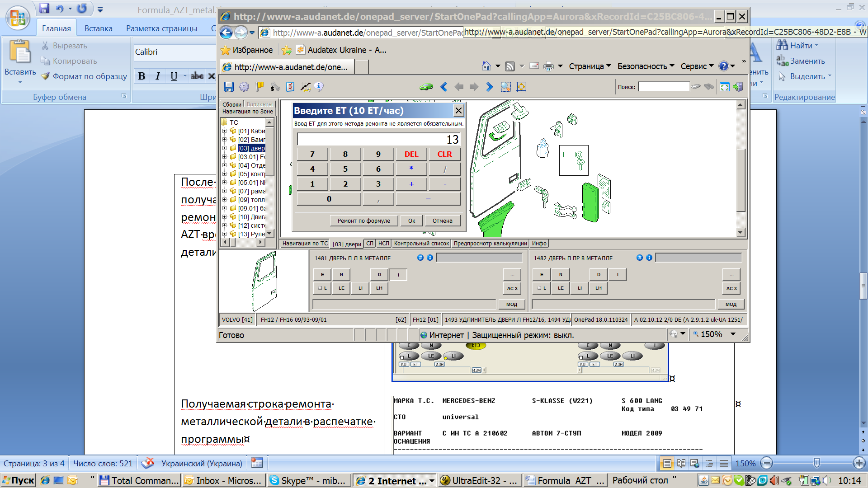Toggle the E repair code for 1481 door
The height and width of the screenshot is (488, 868).
tap(322, 274)
